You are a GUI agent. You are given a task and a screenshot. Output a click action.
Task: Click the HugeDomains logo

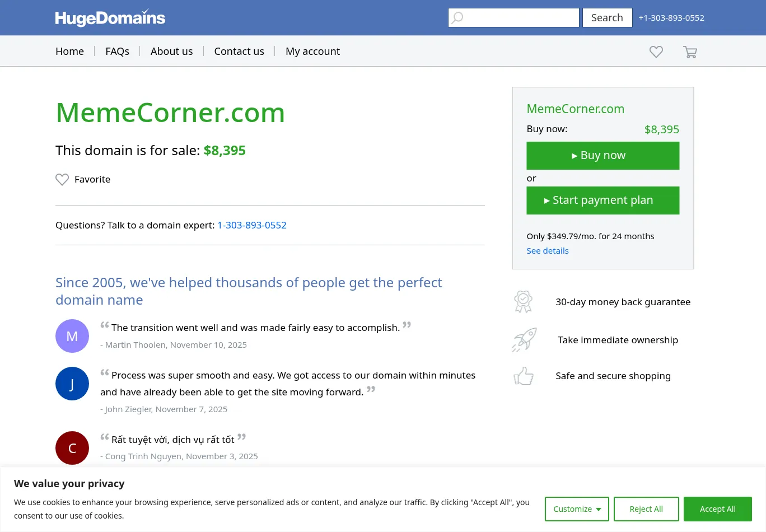[110, 18]
